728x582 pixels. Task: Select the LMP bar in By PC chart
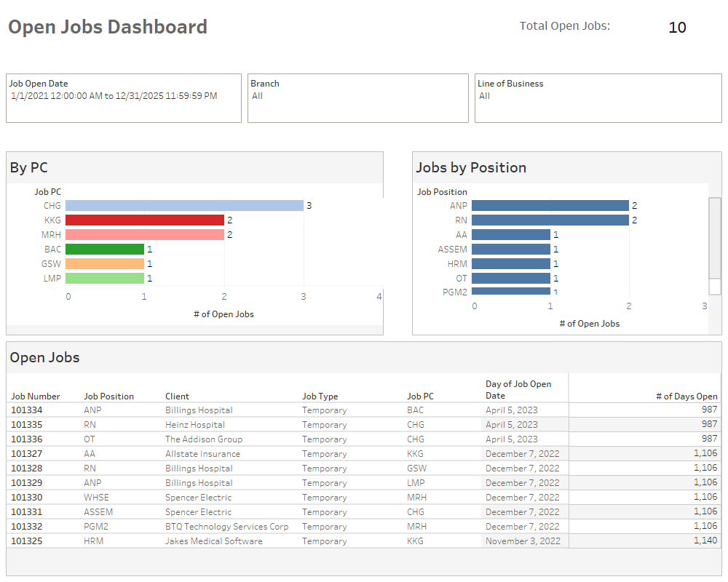[x=106, y=278]
